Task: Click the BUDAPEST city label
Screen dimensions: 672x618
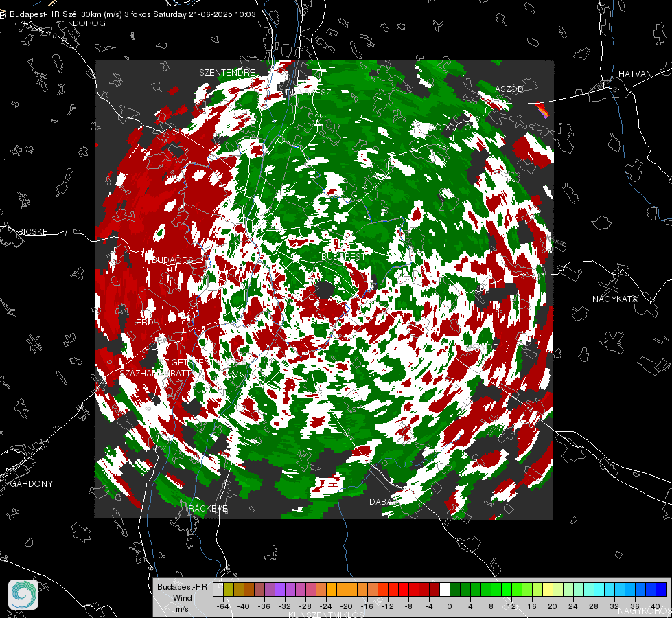Action: point(343,256)
